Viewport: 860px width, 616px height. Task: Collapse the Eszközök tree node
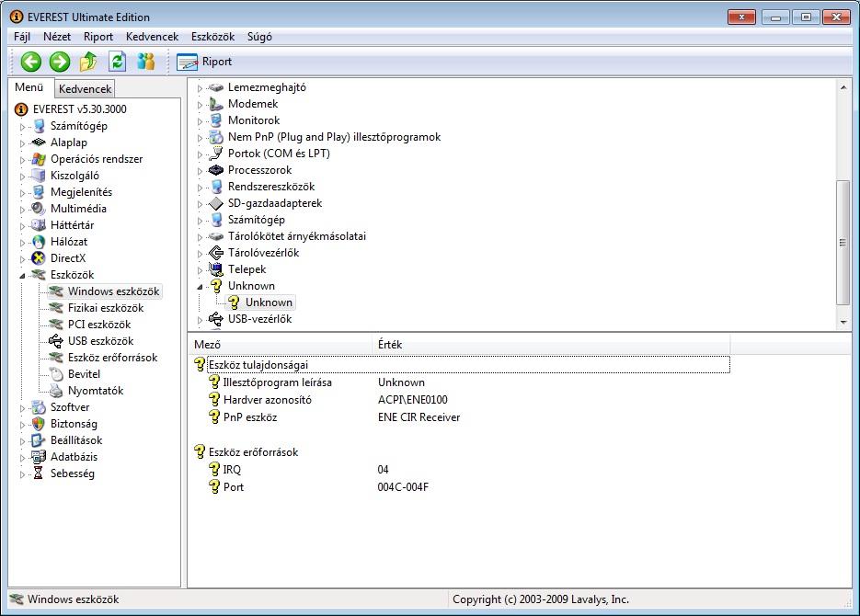[22, 276]
